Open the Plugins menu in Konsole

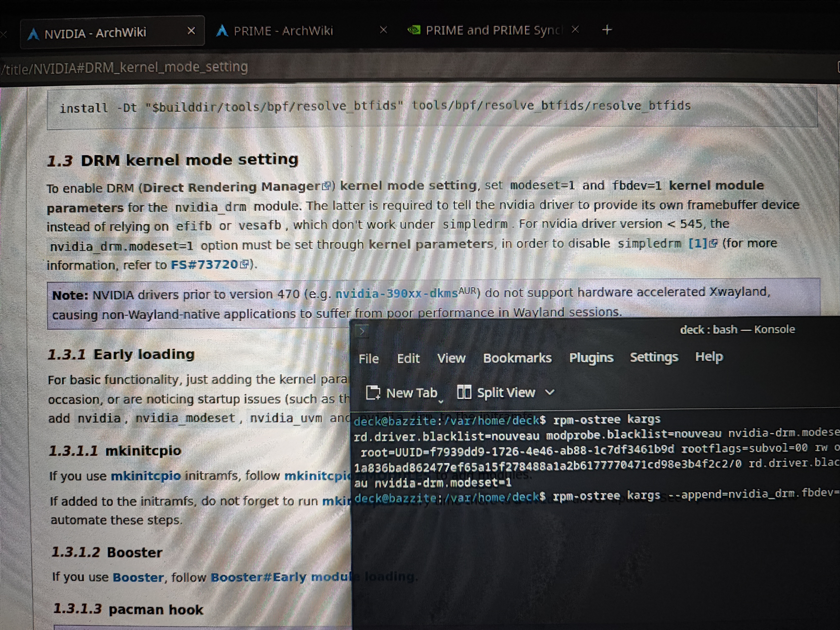[591, 358]
